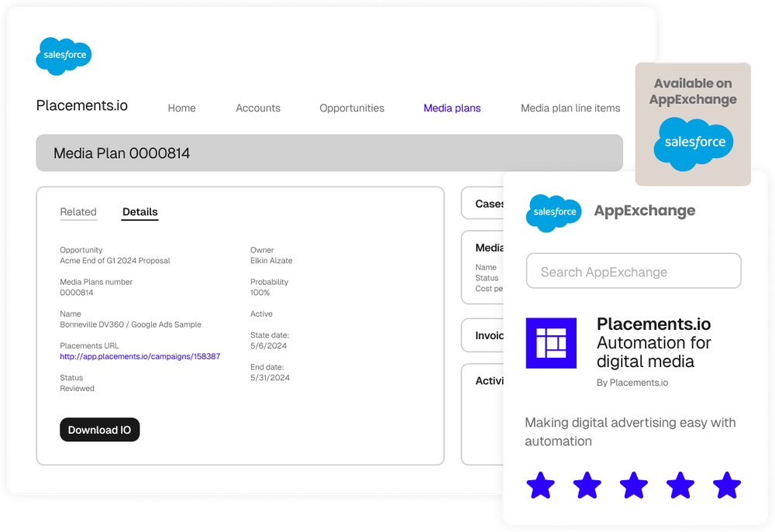Navigate to Home in the top menu
Screen dimensions: 775x532
(181, 108)
